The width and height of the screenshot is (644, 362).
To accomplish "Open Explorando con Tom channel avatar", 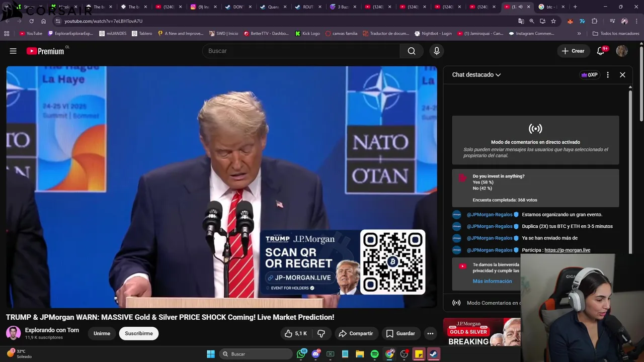I will pos(13,333).
